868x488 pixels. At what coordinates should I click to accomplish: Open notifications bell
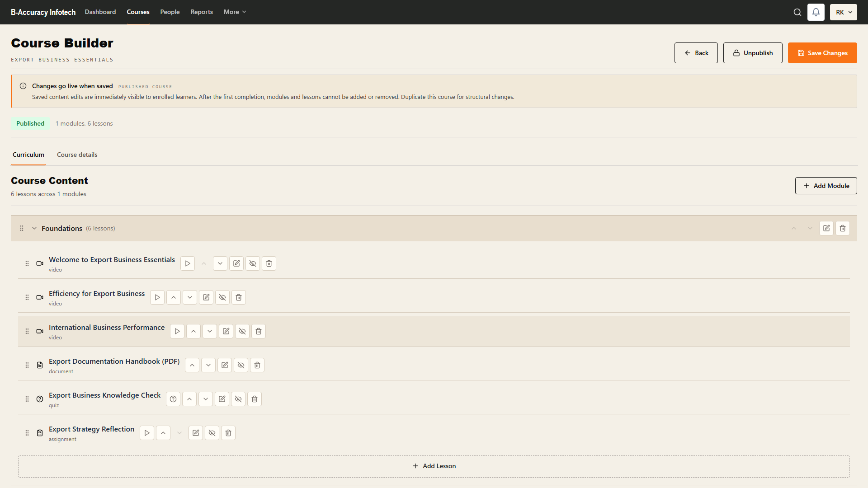[x=816, y=12]
